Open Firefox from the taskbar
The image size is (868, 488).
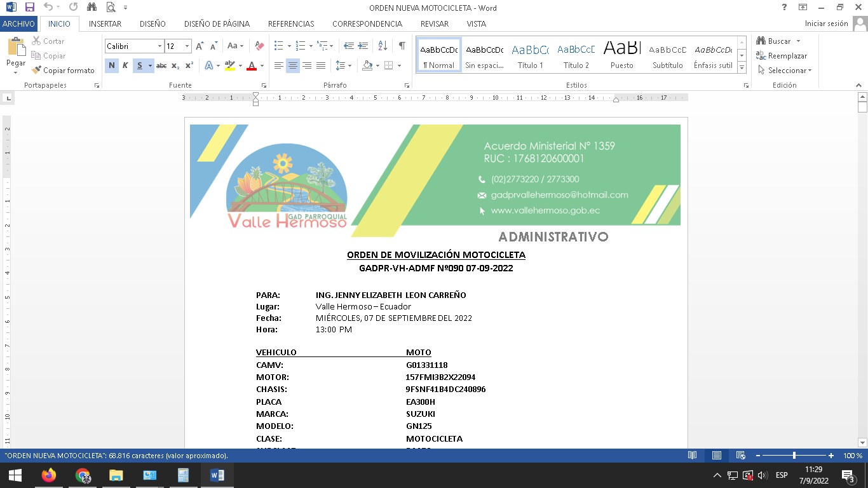(x=49, y=475)
